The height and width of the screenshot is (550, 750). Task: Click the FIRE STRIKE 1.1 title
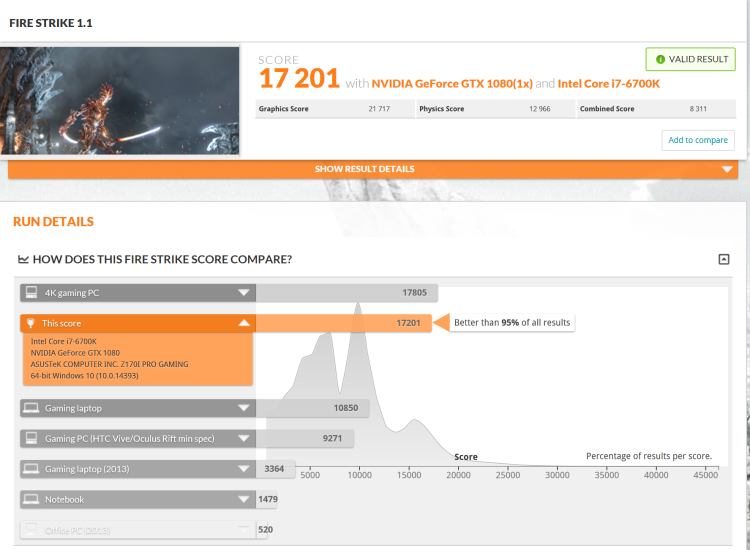point(51,23)
